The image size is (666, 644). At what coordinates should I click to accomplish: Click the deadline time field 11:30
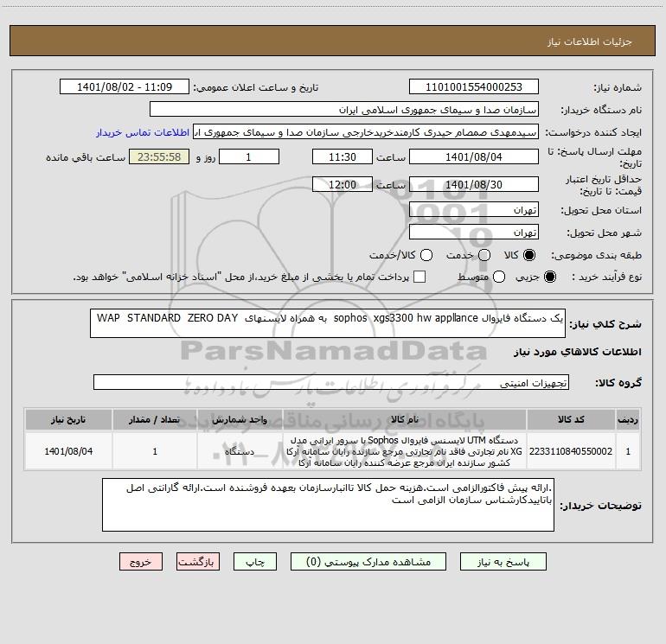pyautogui.click(x=343, y=156)
